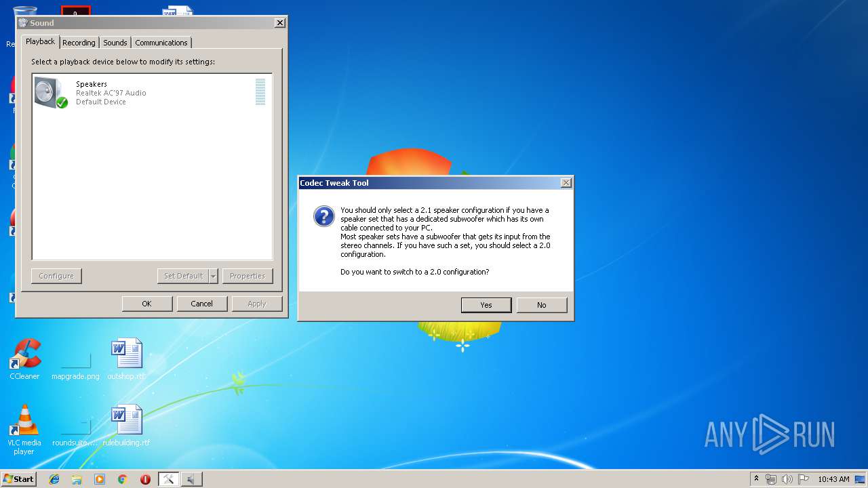The width and height of the screenshot is (868, 488).
Task: Click the Configure button in Sound
Action: [56, 276]
